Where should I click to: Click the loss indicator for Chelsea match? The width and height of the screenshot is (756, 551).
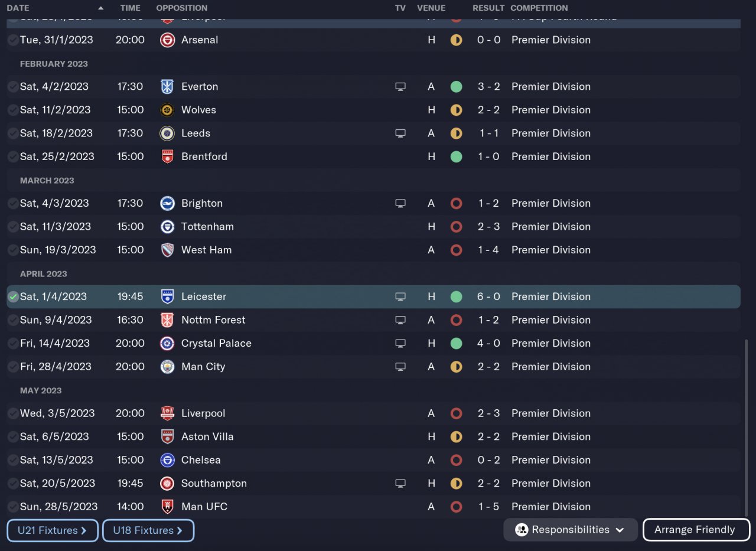[x=456, y=460]
